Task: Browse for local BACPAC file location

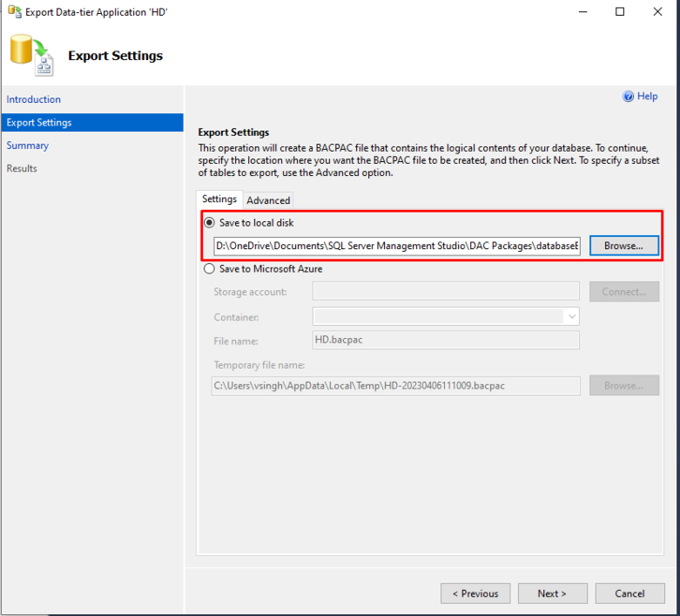Action: [624, 245]
